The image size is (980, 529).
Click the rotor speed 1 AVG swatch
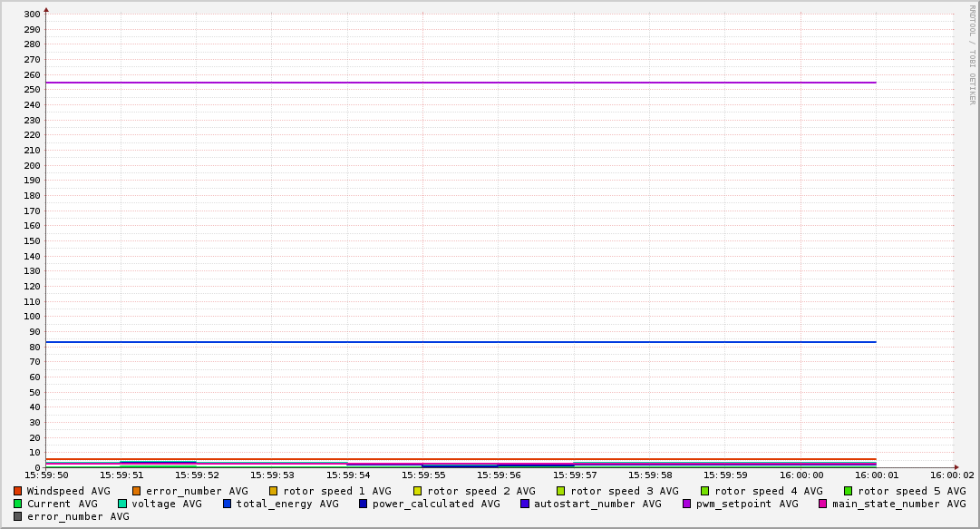274,491
